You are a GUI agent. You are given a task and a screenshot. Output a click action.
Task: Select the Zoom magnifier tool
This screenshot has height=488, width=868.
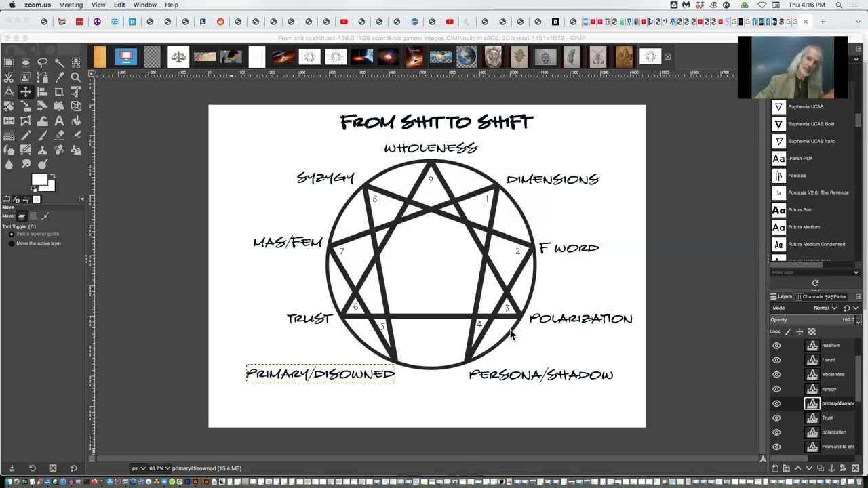click(76, 77)
